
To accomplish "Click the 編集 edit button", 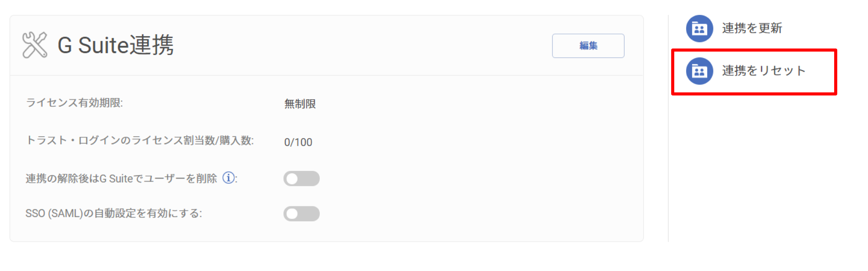I will pyautogui.click(x=588, y=46).
